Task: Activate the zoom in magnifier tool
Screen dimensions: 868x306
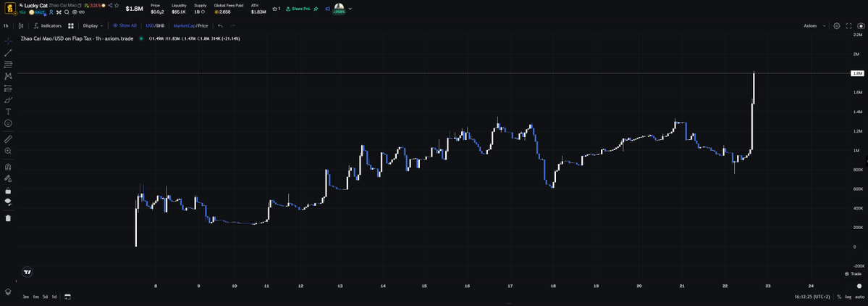Action: tap(8, 151)
